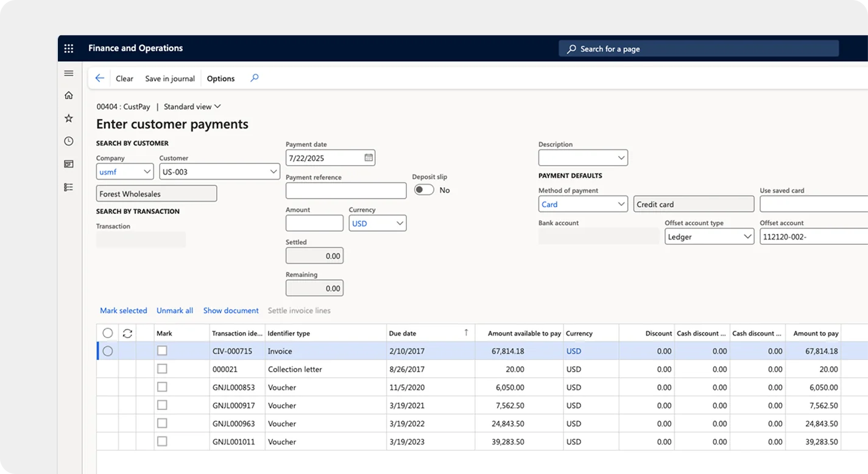Click the Identifier type column header
This screenshot has width=868, height=474.
pyautogui.click(x=325, y=333)
